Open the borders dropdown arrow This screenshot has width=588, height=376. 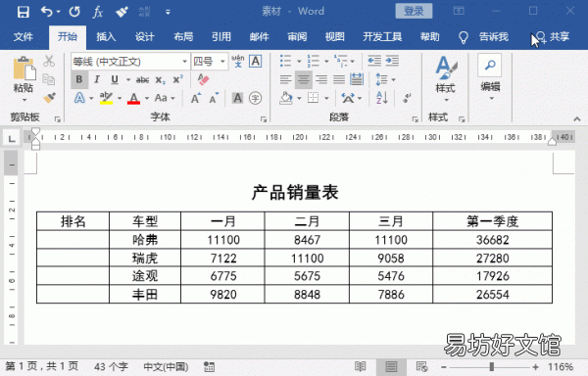[326, 99]
